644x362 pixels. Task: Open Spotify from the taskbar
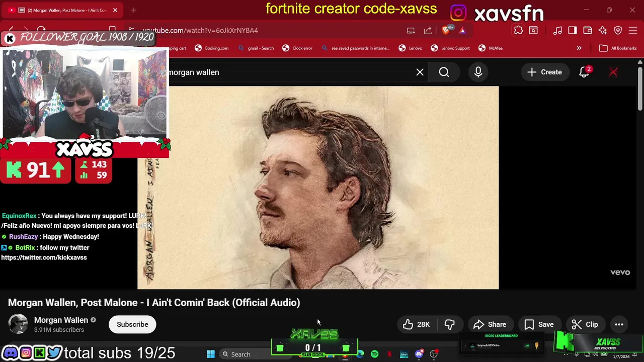coord(374,354)
